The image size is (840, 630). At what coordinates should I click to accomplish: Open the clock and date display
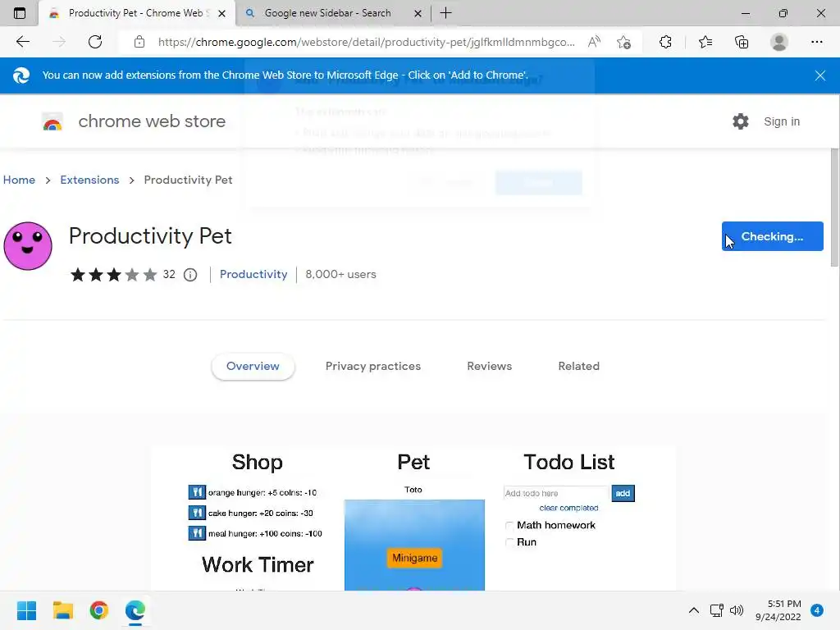click(778, 610)
